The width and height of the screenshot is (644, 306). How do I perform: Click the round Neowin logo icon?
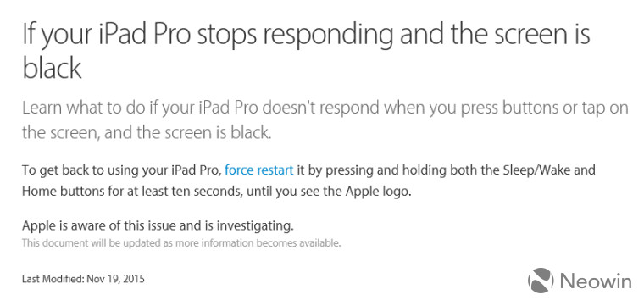pos(541,281)
